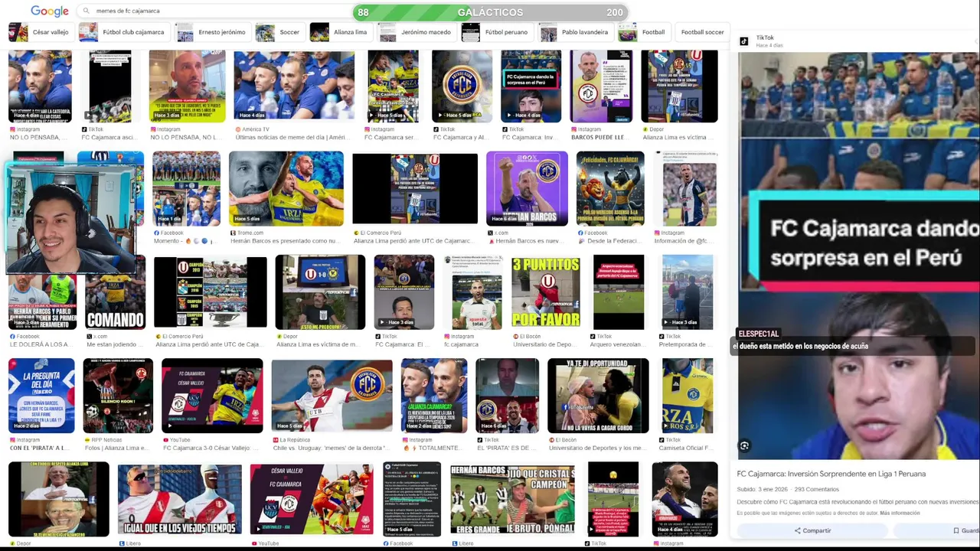Open 'Hernán Barcos es presentado como nu...' Trome.com link
The height and width of the screenshot is (551, 980).
285,240
